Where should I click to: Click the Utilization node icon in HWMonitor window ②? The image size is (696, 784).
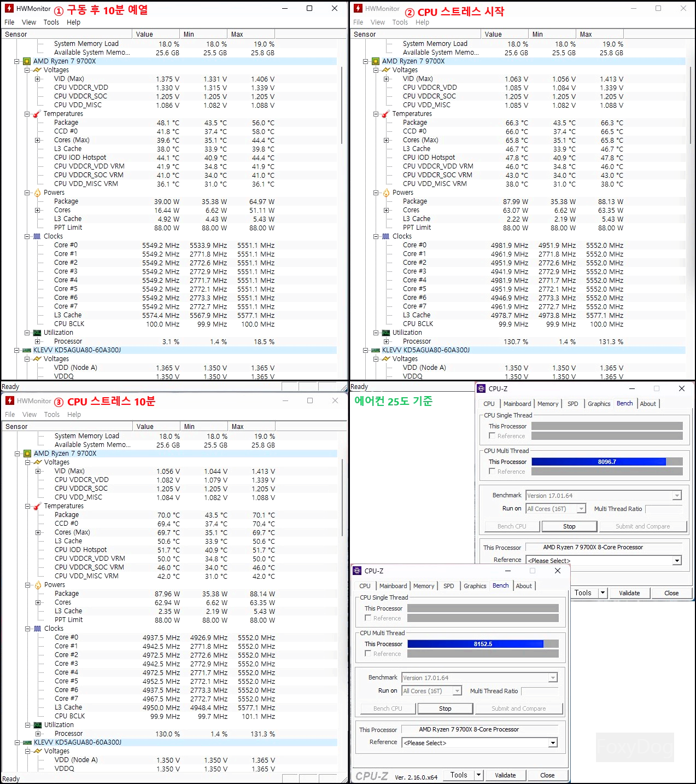386,333
